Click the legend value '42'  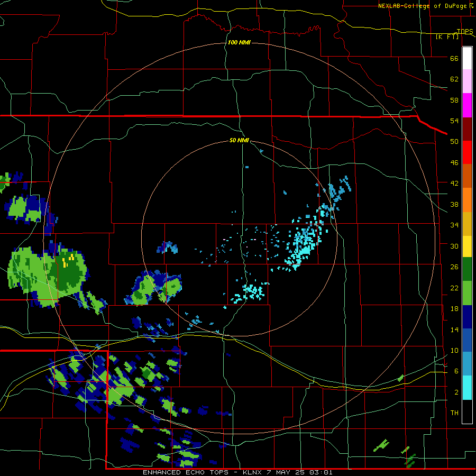[x=454, y=184]
